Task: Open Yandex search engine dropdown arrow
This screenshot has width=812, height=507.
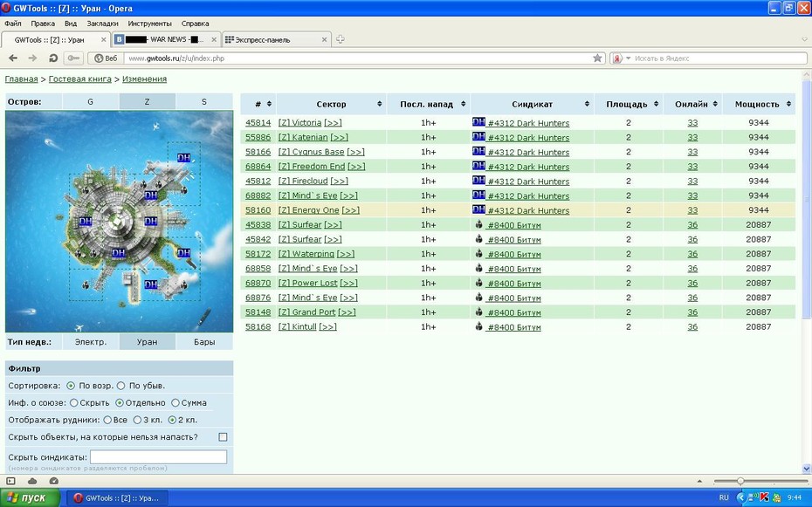Action: 628,58
